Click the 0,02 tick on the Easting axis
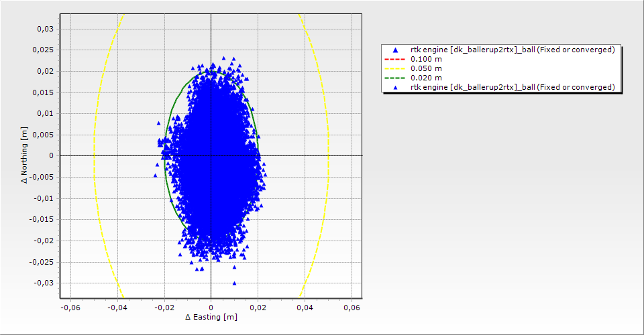Viewport: 644px width, 335px height. tap(258, 308)
